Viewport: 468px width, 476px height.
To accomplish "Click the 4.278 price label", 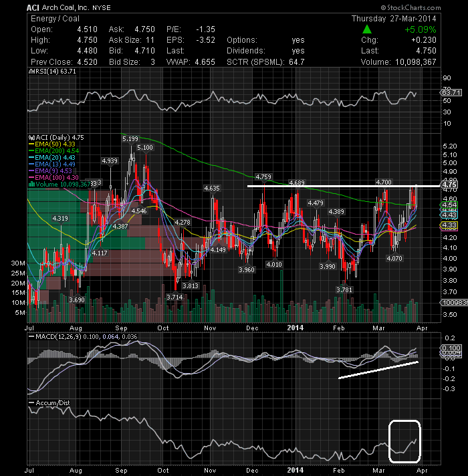I will click(x=182, y=223).
